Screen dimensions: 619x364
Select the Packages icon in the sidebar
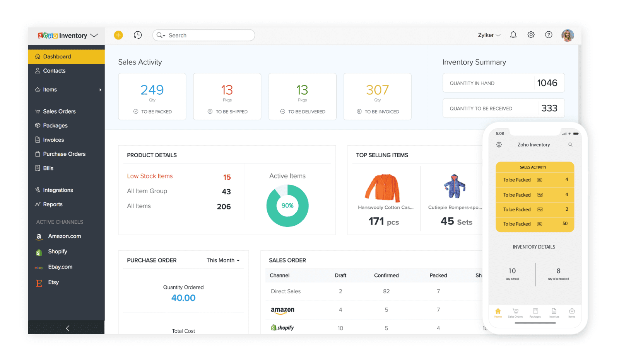click(x=38, y=125)
